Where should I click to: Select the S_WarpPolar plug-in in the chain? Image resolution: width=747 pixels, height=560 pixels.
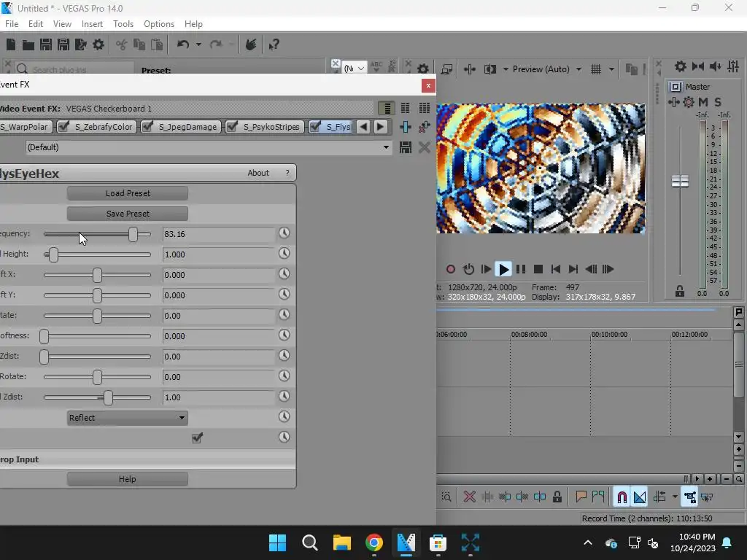tap(24, 127)
